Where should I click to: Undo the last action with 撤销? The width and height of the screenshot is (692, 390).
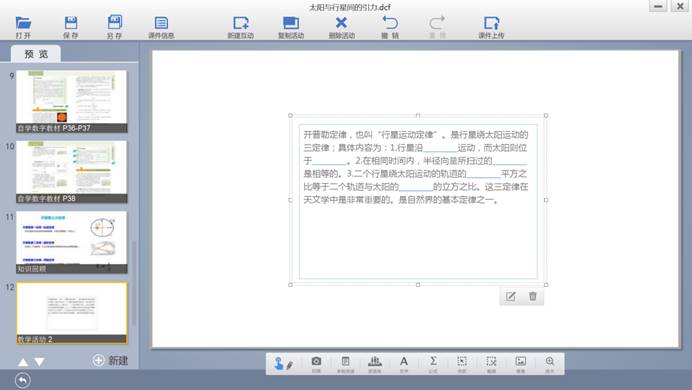(x=390, y=27)
